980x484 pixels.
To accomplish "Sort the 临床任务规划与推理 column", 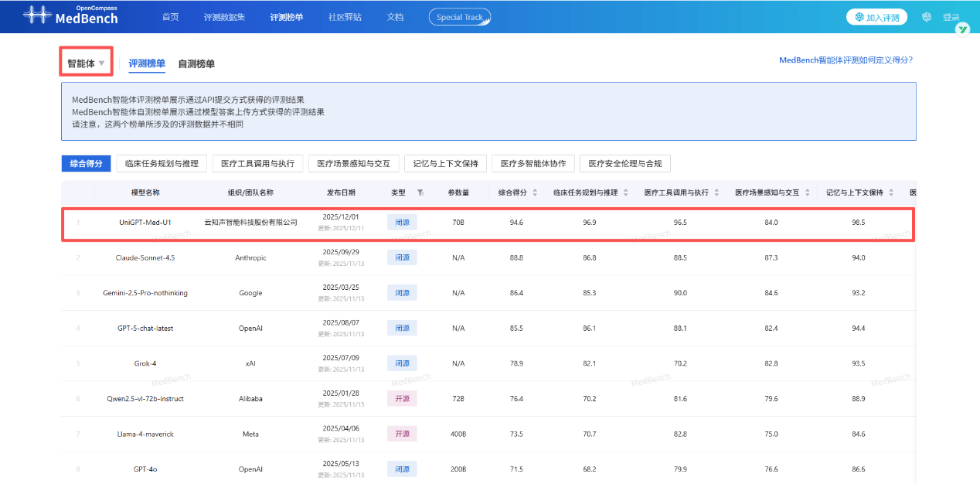I will pyautogui.click(x=625, y=193).
